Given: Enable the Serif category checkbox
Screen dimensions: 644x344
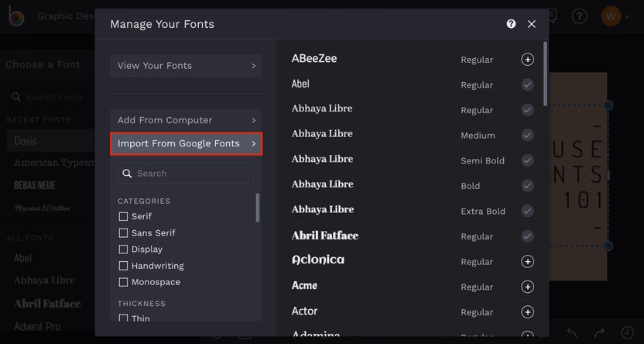Looking at the screenshot, I should [123, 216].
